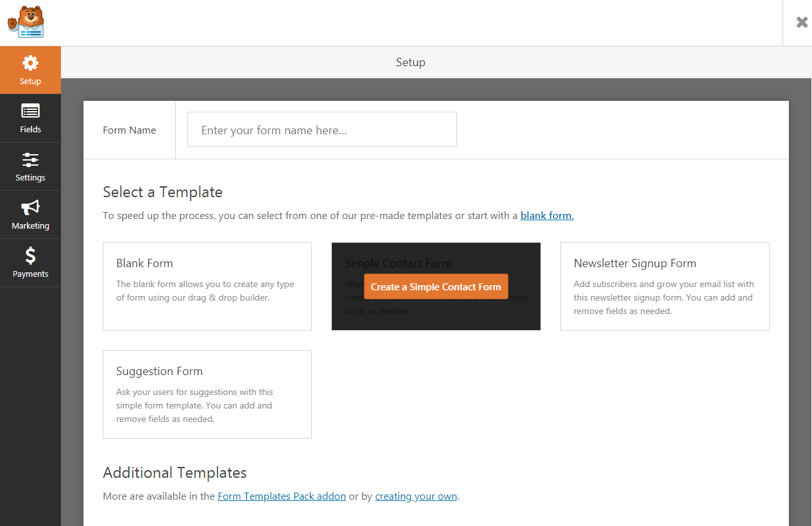Open the Form Templates Pack addon link
Image resolution: width=812 pixels, height=526 pixels.
(x=282, y=496)
